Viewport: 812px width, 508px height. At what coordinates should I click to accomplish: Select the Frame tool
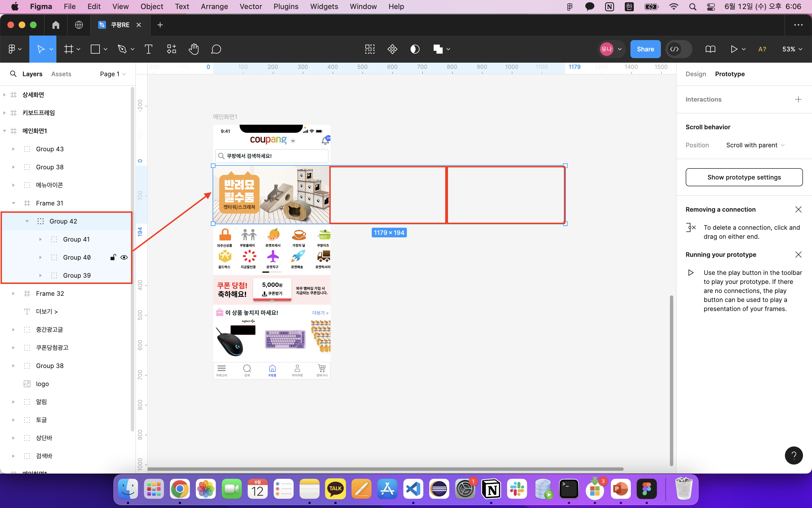pyautogui.click(x=69, y=49)
